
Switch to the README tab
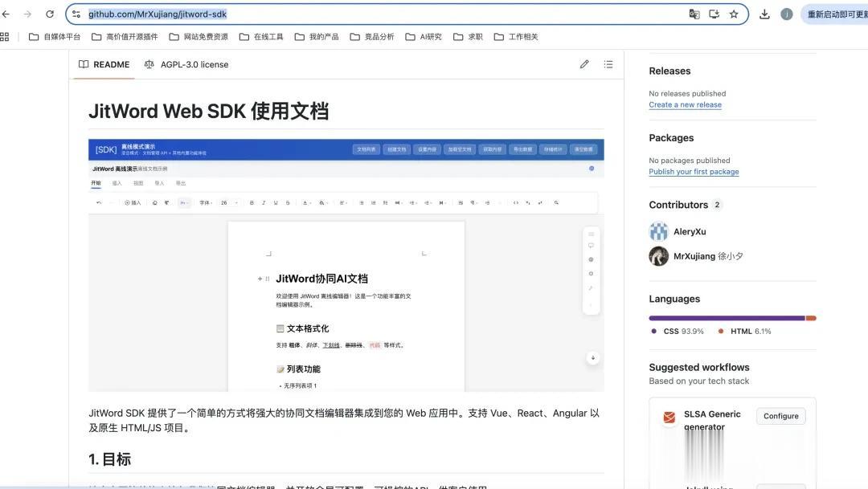(104, 64)
